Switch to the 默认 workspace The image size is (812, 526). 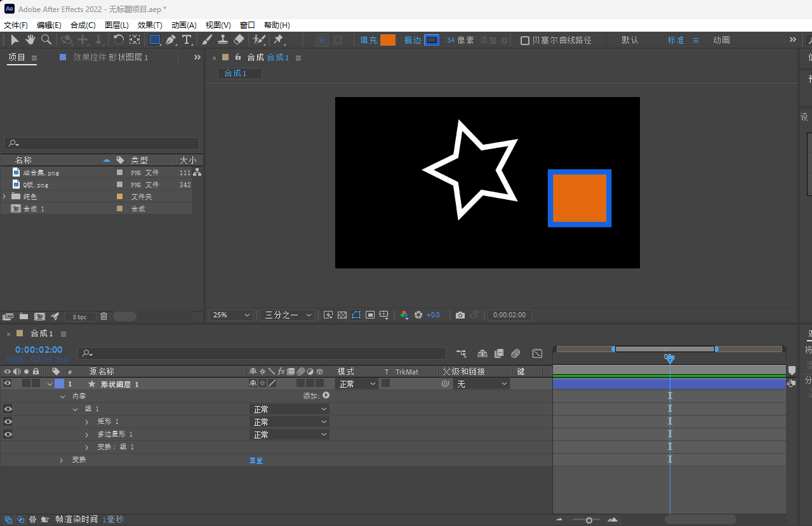[630, 40]
